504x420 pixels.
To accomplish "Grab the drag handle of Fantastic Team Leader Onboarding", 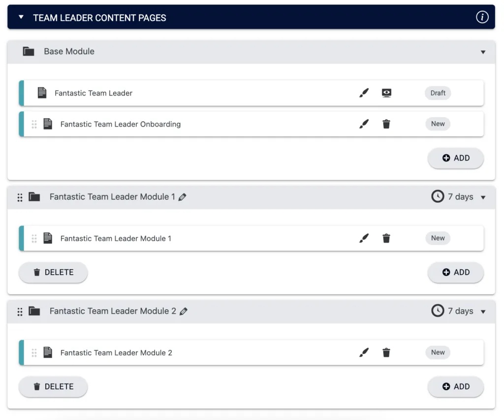I will [34, 124].
